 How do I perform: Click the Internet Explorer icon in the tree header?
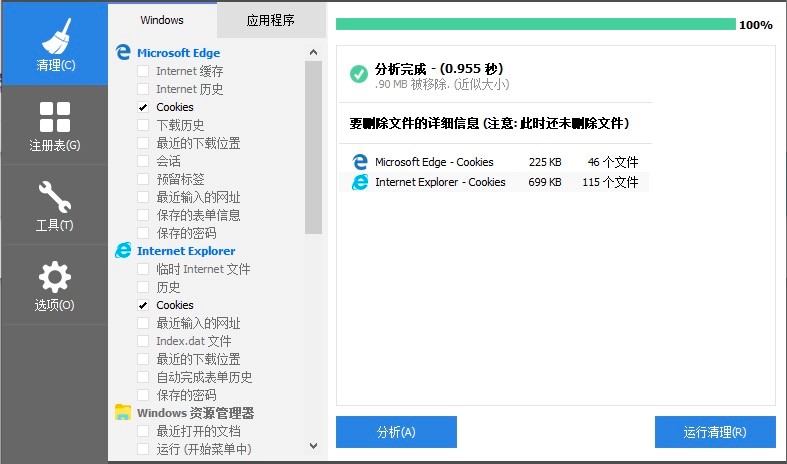pos(123,250)
